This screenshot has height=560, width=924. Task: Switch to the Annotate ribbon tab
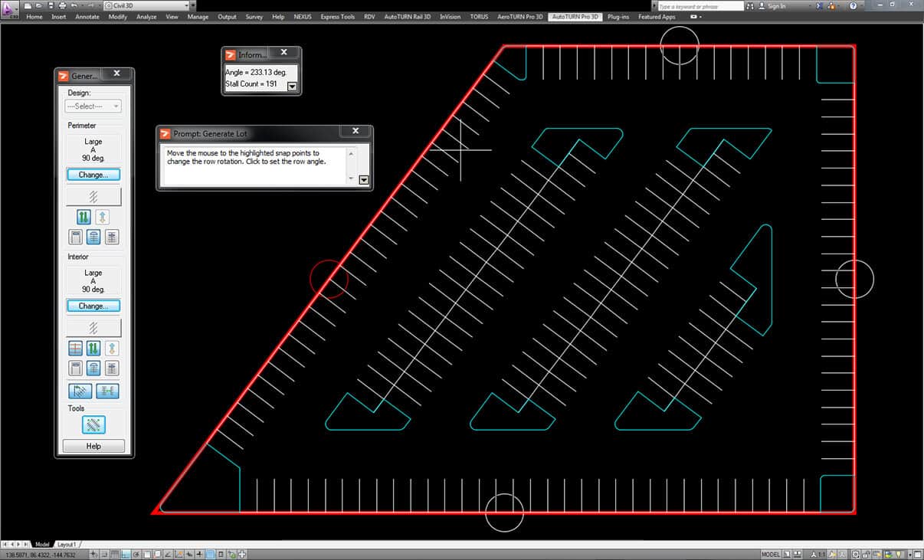(87, 16)
